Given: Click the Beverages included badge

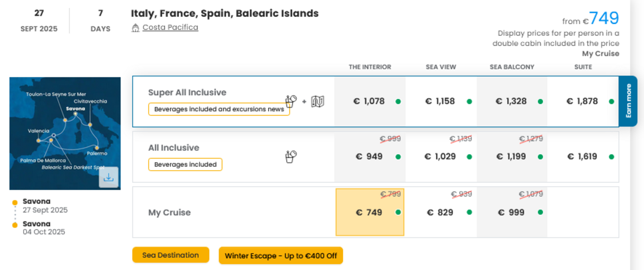Looking at the screenshot, I should tap(185, 165).
